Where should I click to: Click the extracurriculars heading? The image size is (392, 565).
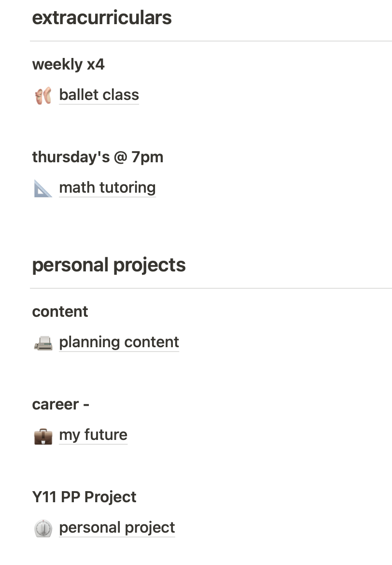[x=101, y=18]
